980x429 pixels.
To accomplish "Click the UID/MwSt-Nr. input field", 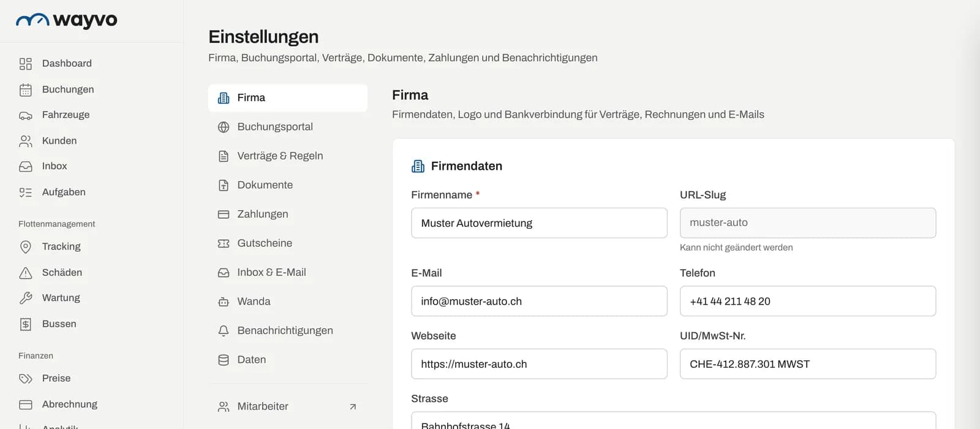I will pyautogui.click(x=808, y=364).
